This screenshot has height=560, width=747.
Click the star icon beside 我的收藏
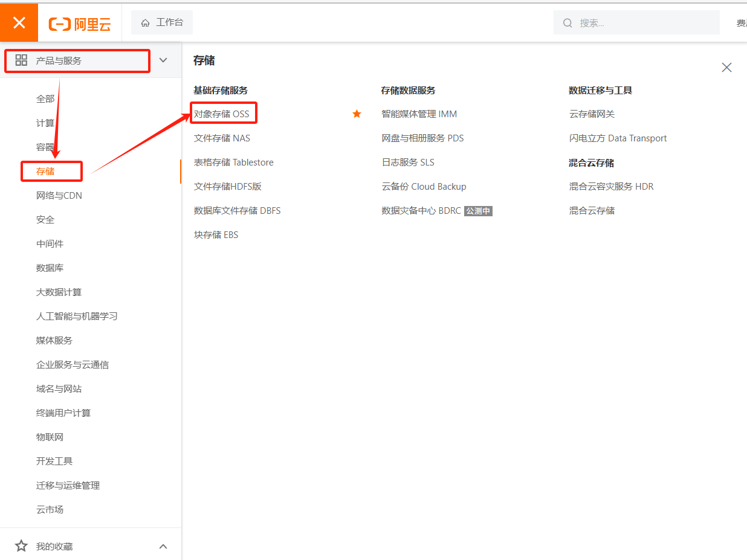coord(21,546)
